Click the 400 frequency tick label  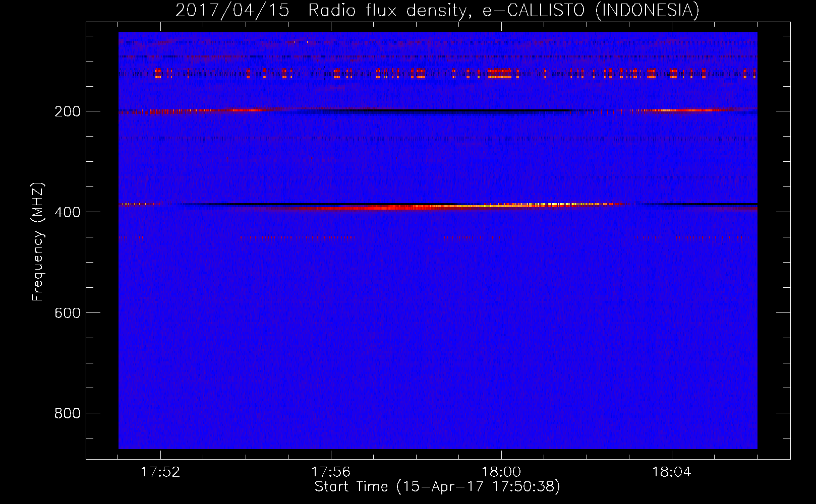coord(68,212)
